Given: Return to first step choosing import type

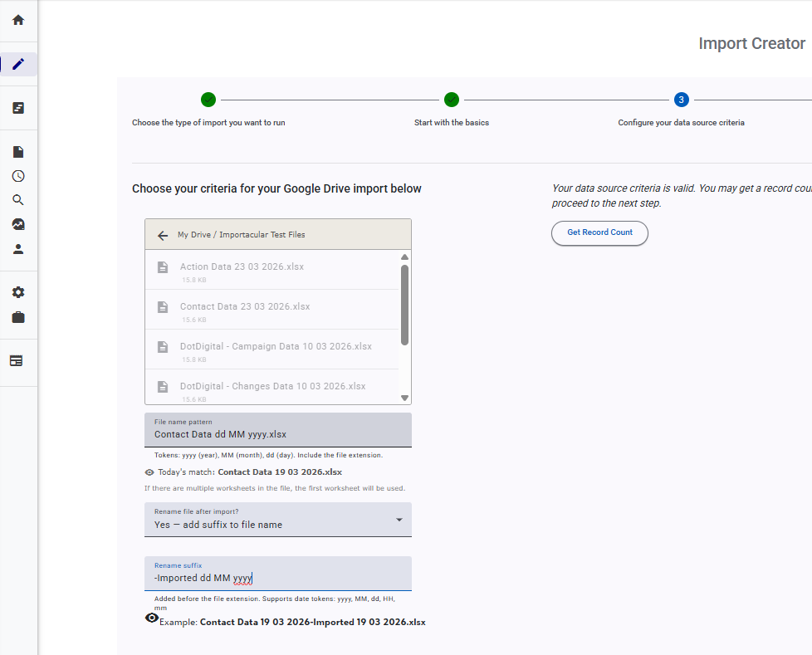Looking at the screenshot, I should tap(208, 100).
